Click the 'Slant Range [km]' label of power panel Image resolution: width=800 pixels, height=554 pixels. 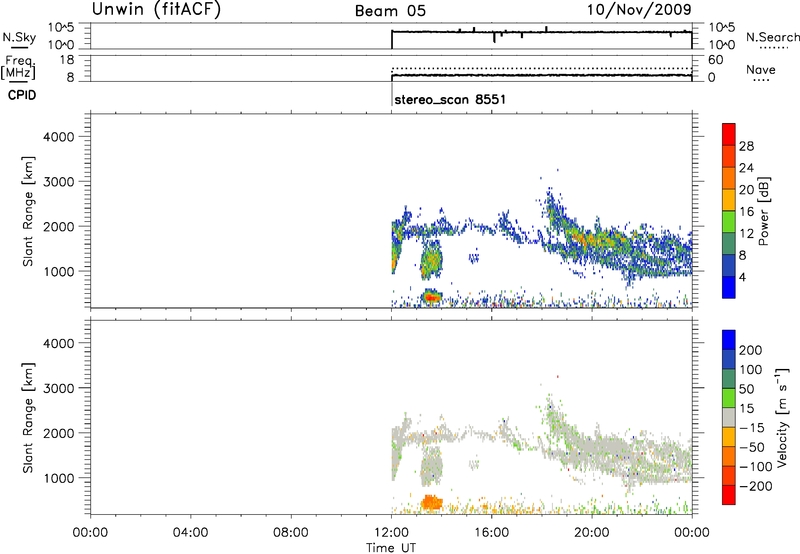(28, 211)
